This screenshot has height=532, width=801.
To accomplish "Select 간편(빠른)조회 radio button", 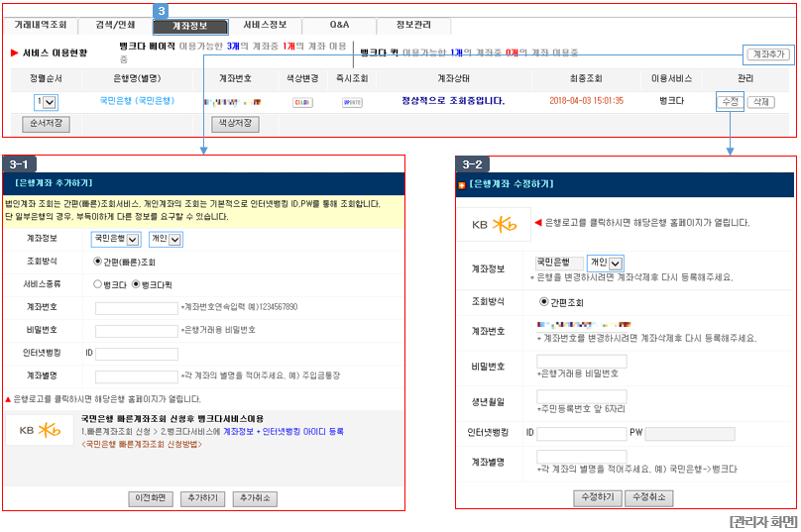I will click(97, 262).
